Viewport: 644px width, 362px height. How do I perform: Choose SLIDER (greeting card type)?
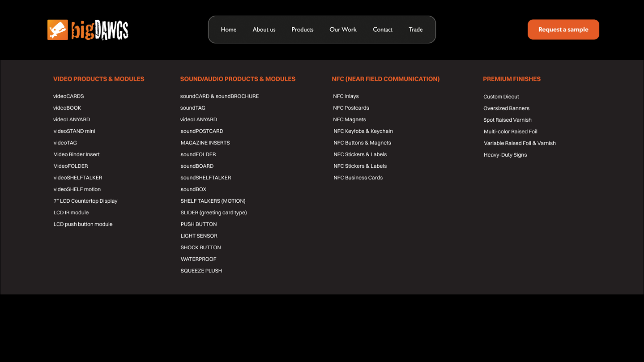[x=213, y=213]
